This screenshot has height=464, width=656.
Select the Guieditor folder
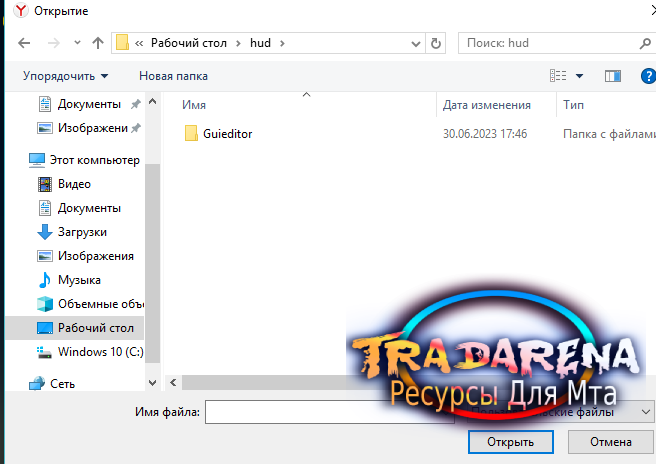click(228, 134)
